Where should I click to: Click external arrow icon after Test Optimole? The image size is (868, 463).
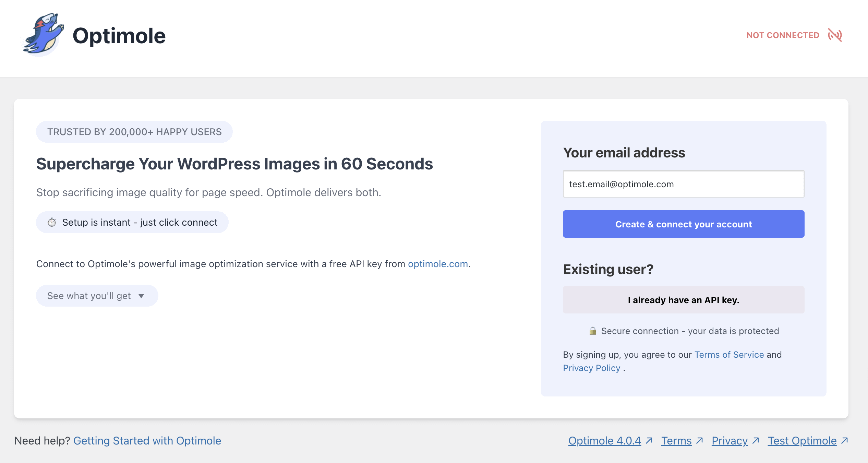(x=845, y=440)
